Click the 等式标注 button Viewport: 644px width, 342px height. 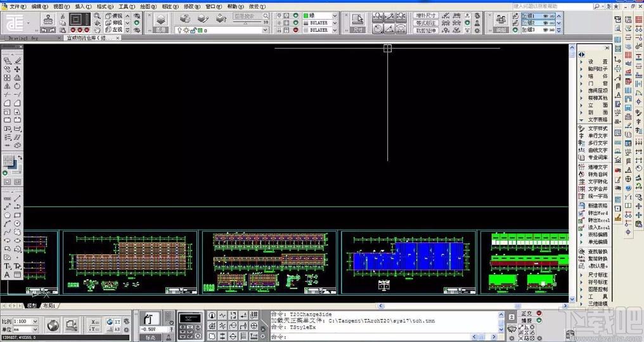coord(425,23)
